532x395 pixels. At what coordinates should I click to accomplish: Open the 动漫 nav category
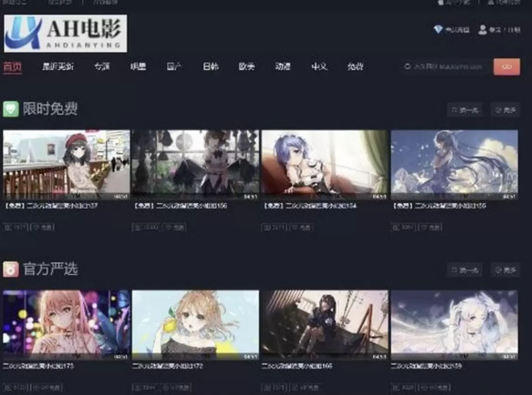(283, 67)
